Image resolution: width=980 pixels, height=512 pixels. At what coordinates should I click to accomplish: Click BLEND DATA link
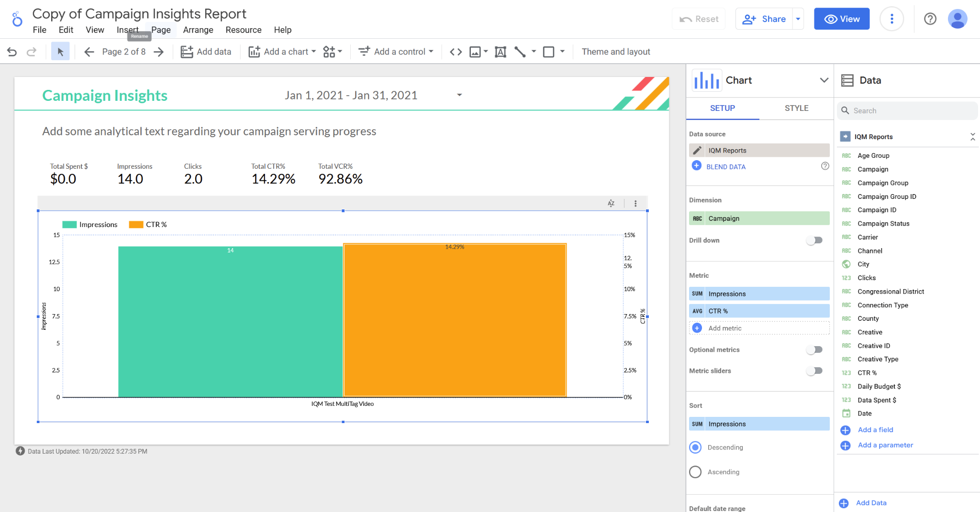tap(725, 167)
